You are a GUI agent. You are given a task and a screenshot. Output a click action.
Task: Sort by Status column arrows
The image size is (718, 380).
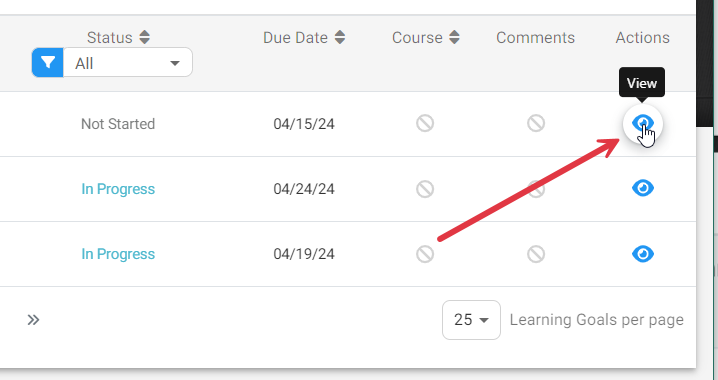(145, 38)
